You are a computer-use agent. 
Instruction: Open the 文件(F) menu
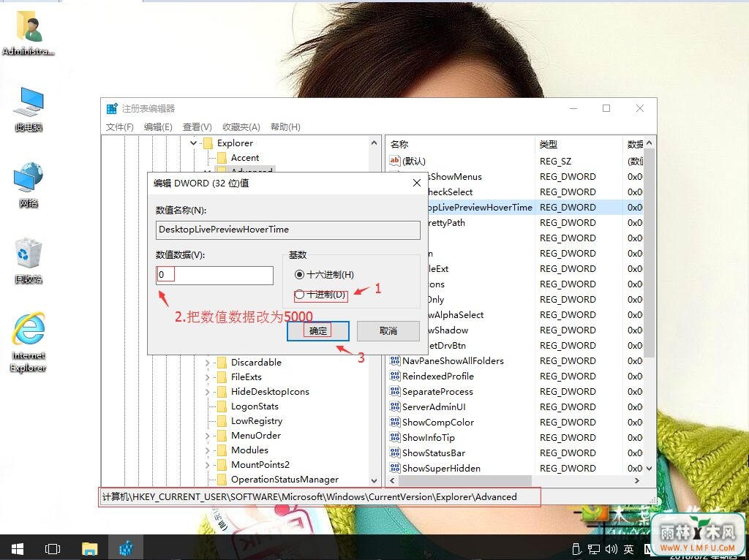pyautogui.click(x=119, y=126)
